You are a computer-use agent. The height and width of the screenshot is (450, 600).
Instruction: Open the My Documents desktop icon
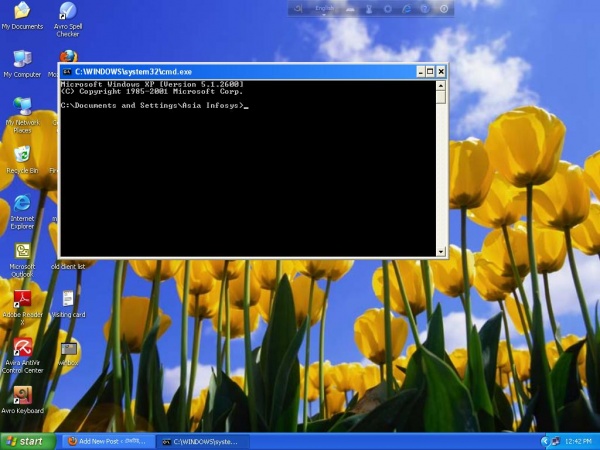coord(22,16)
